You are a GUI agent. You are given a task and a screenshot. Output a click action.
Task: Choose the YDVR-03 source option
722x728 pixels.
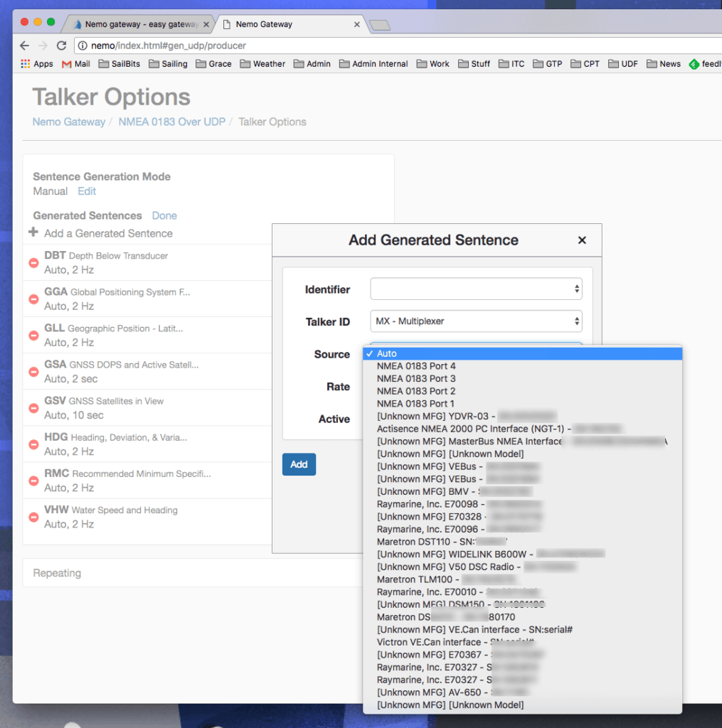coord(523,416)
